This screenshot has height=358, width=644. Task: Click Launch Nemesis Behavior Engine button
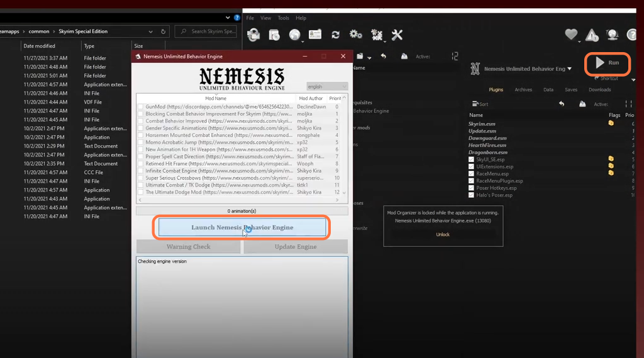[242, 227]
